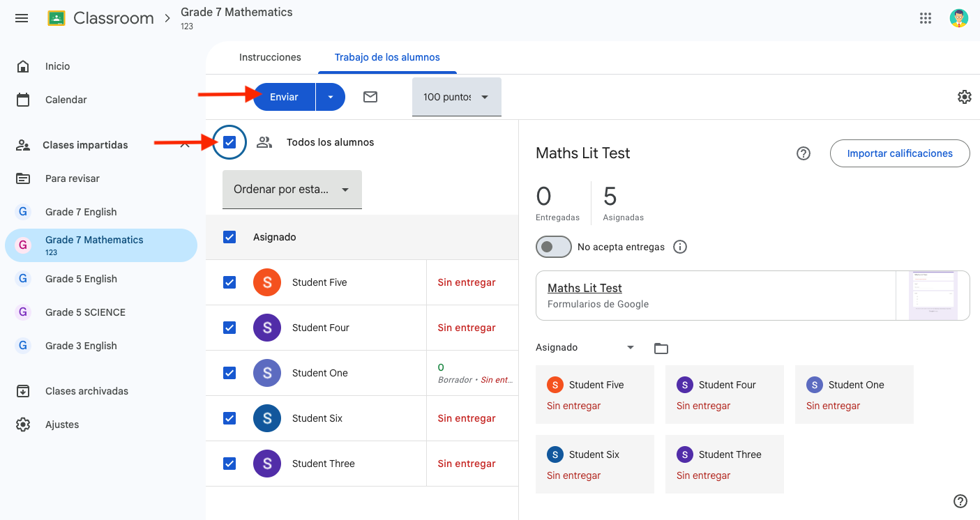Uncheck the Todos los alumnos checkbox
The width and height of the screenshot is (980, 520).
[230, 142]
